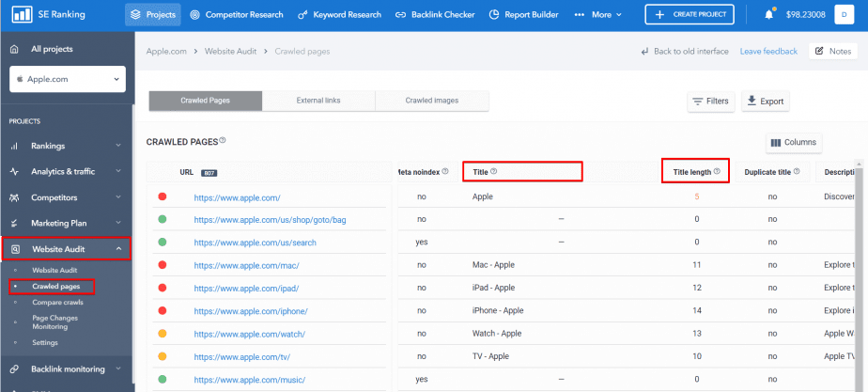868x392 pixels.
Task: Click the Website Audit magnifier icon
Action: (x=15, y=249)
